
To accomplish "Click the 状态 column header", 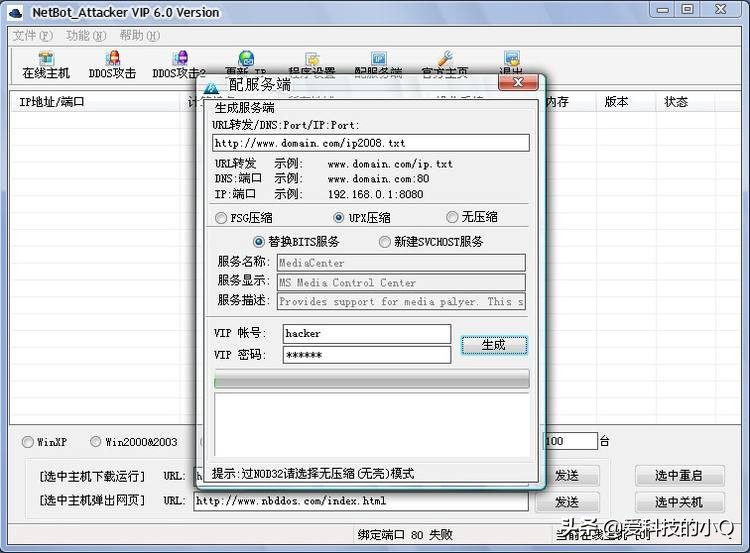I will (685, 102).
